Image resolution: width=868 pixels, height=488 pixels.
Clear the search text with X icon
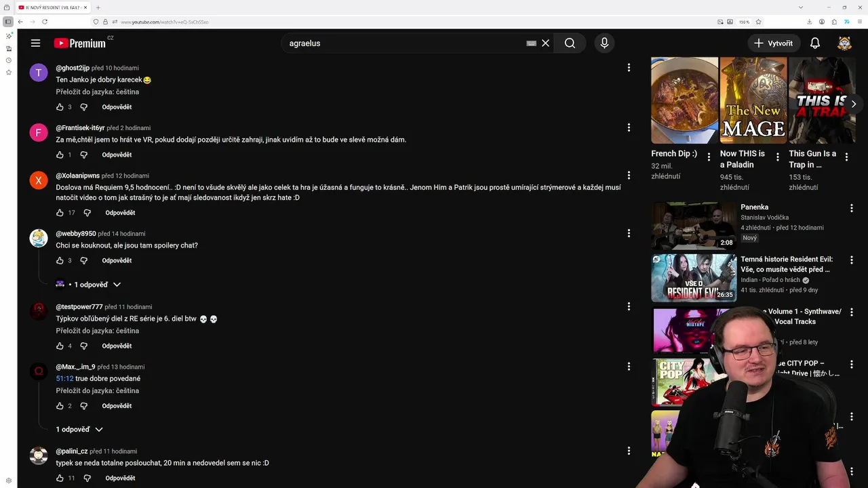[545, 43]
